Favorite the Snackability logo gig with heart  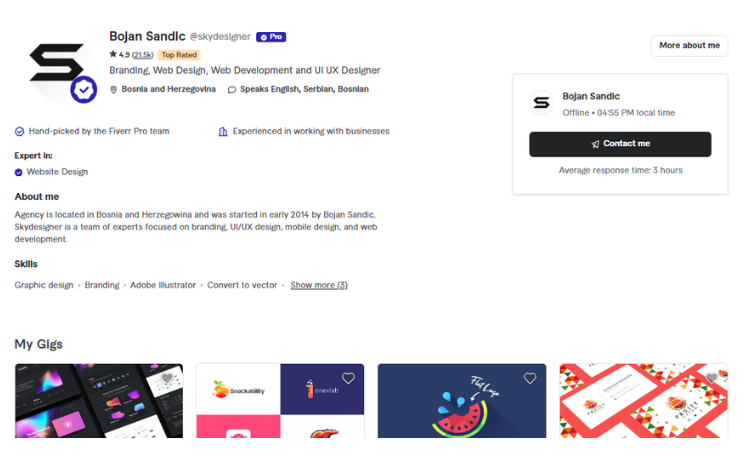coord(348,378)
